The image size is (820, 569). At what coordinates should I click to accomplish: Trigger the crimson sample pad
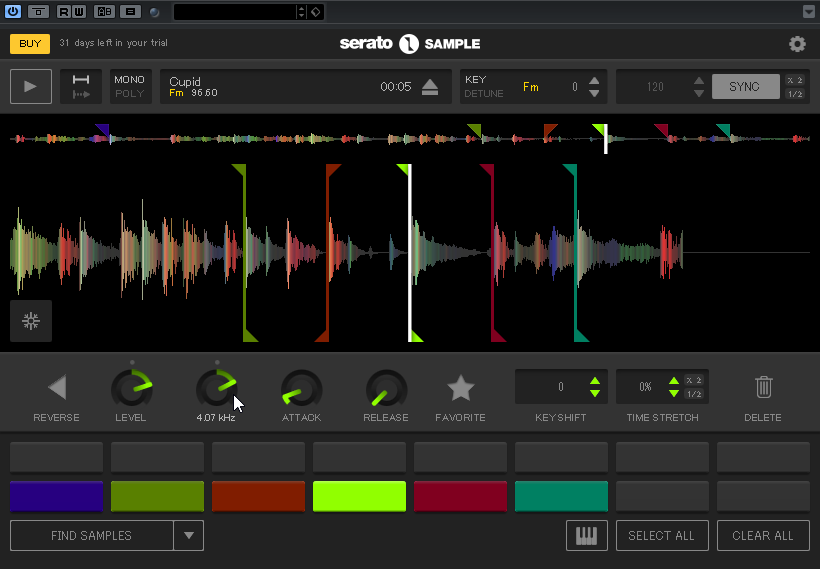click(x=460, y=496)
